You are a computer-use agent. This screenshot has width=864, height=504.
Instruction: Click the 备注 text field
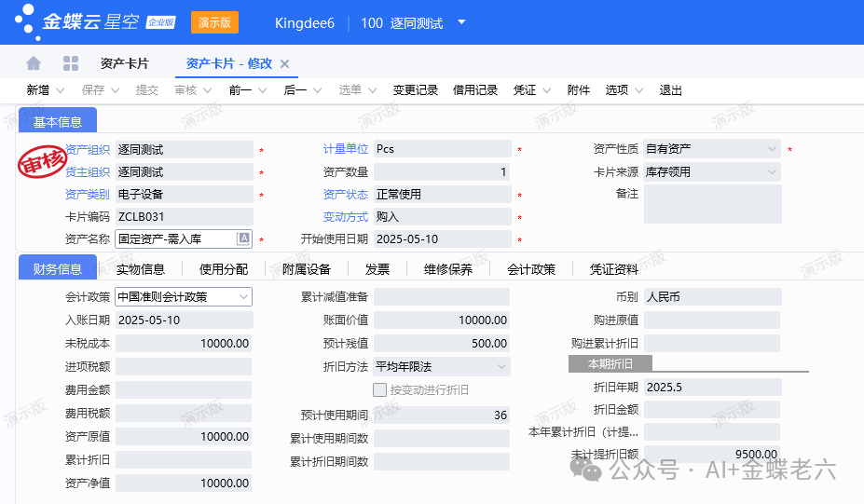pyautogui.click(x=712, y=204)
